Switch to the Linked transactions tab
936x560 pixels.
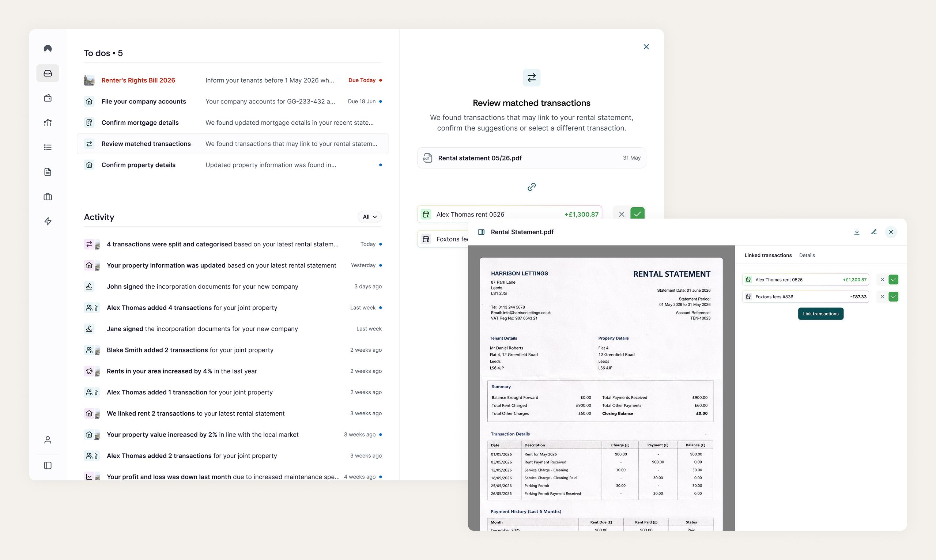(768, 255)
